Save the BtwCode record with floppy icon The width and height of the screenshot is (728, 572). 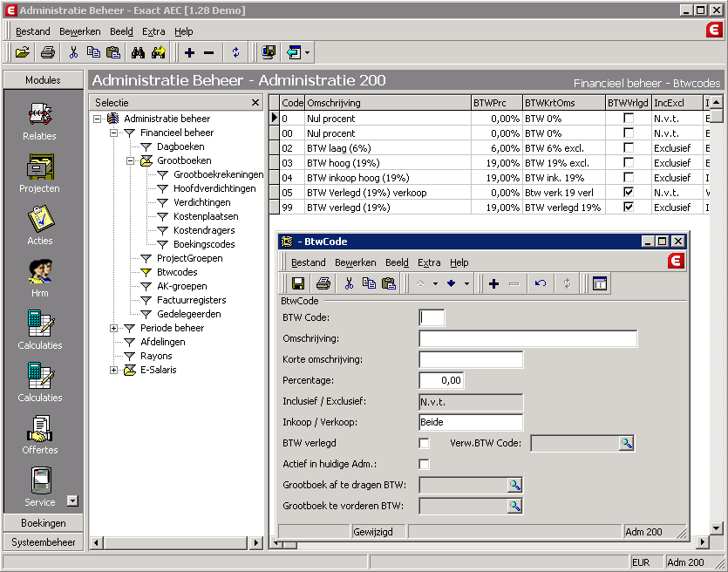pyautogui.click(x=297, y=283)
